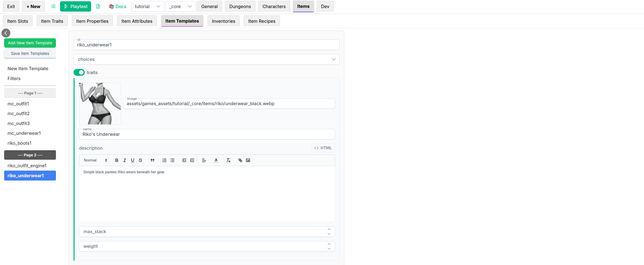
Task: Apply italic formatting in description toolbar
Action: [124, 160]
